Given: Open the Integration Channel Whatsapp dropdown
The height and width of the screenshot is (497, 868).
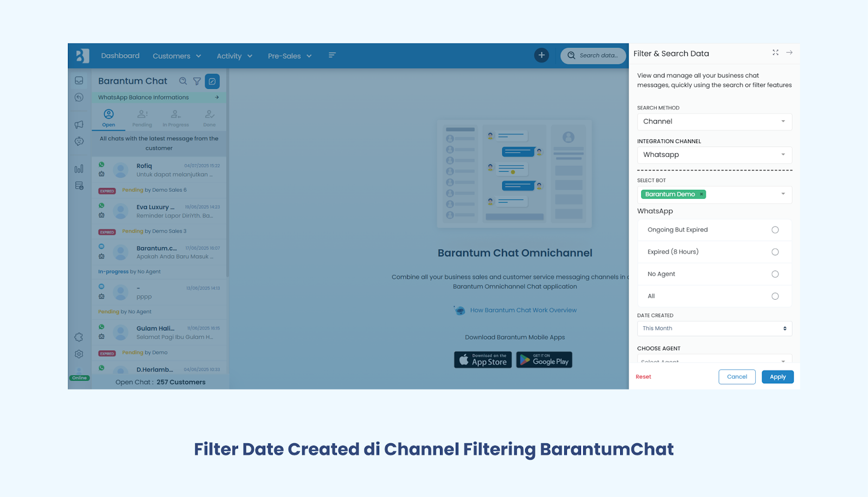Looking at the screenshot, I should [x=714, y=155].
